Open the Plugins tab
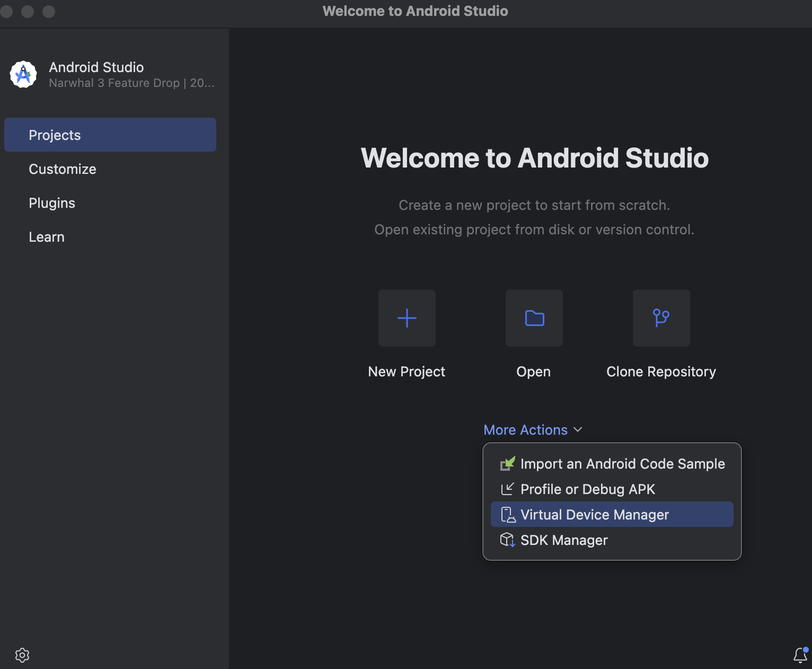The width and height of the screenshot is (812, 669). pyautogui.click(x=52, y=203)
